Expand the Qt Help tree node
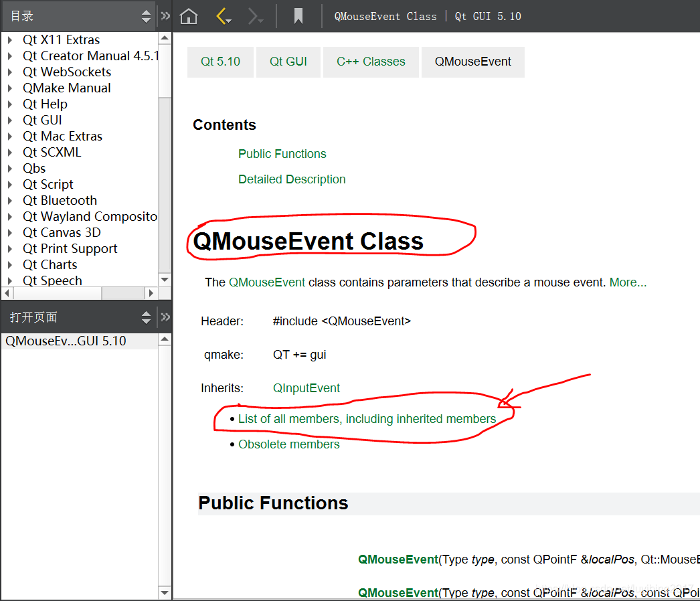 coord(10,104)
